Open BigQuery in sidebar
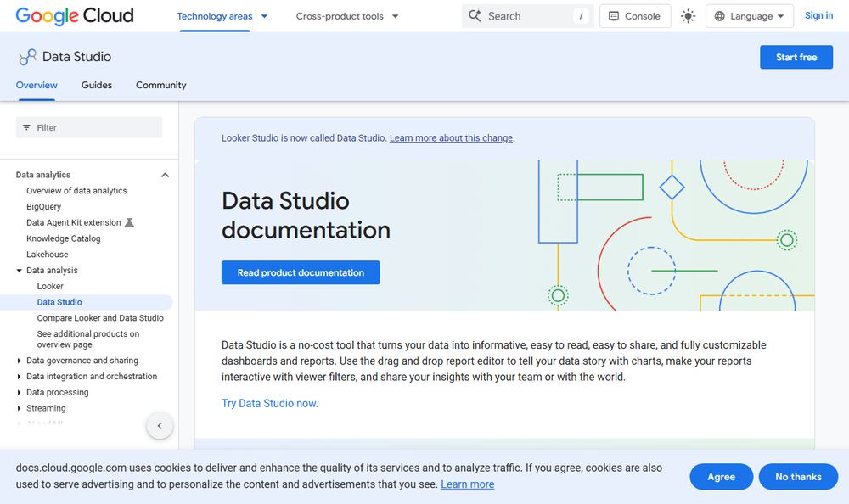The image size is (849, 504). point(43,207)
